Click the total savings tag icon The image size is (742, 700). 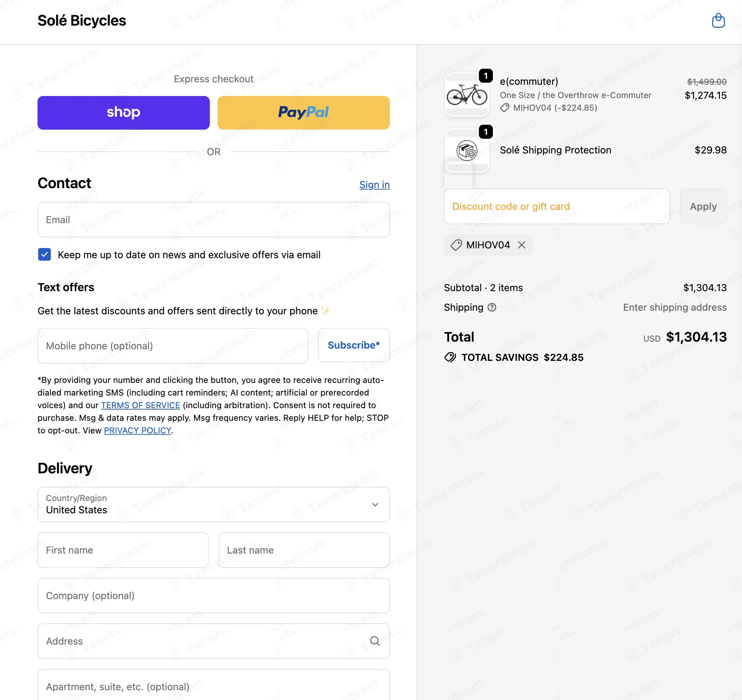tap(450, 357)
